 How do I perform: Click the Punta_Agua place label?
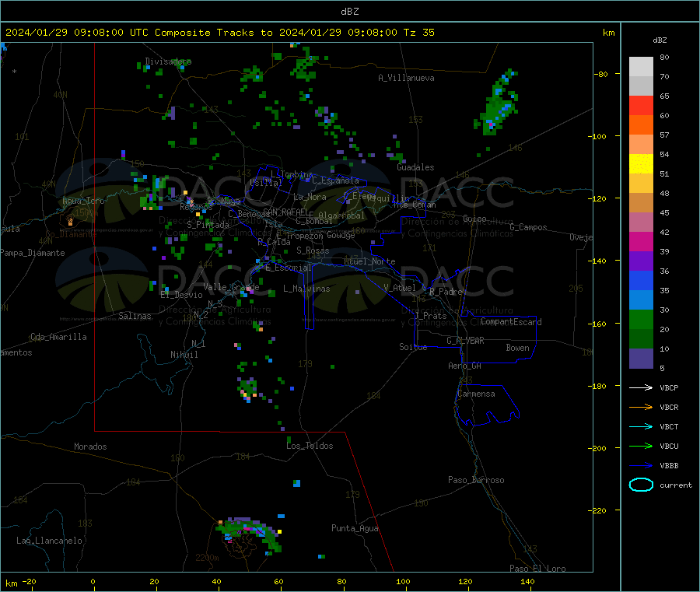(355, 529)
